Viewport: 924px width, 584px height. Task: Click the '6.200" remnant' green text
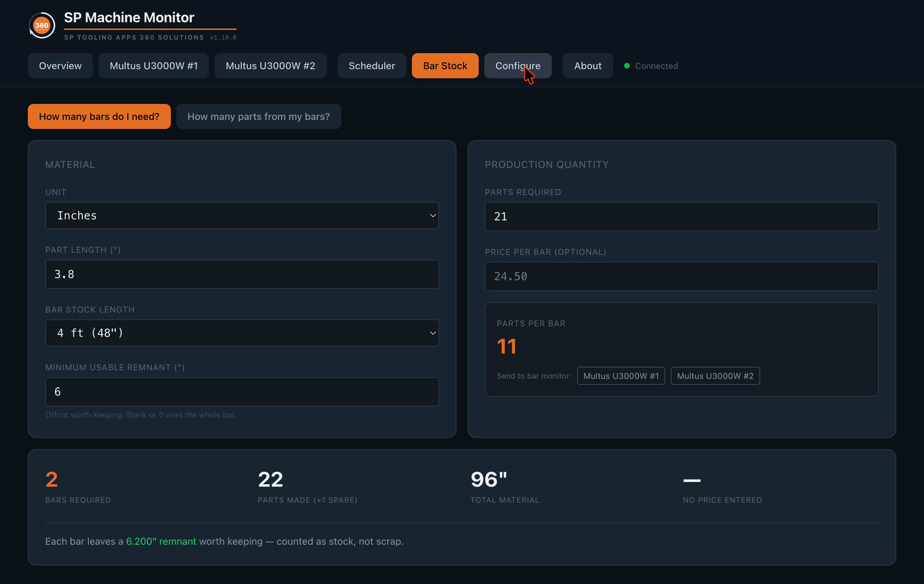click(161, 541)
